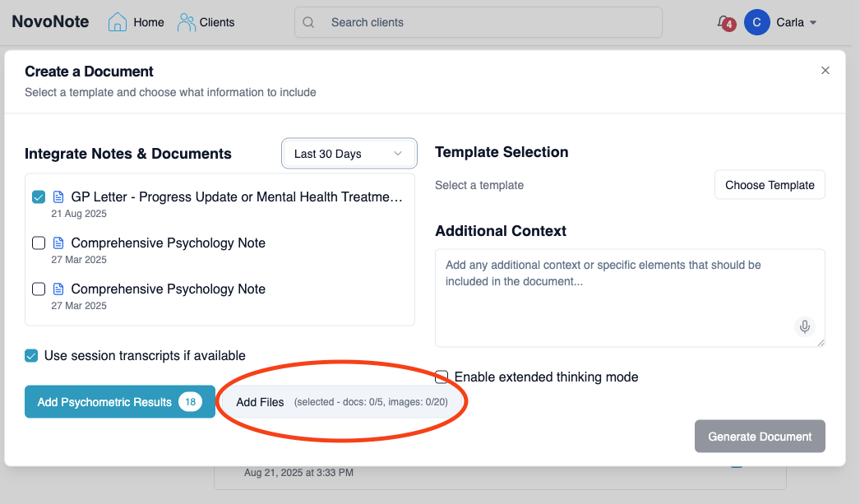This screenshot has width=860, height=504.
Task: Open the Clients menu item
Action: point(217,22)
